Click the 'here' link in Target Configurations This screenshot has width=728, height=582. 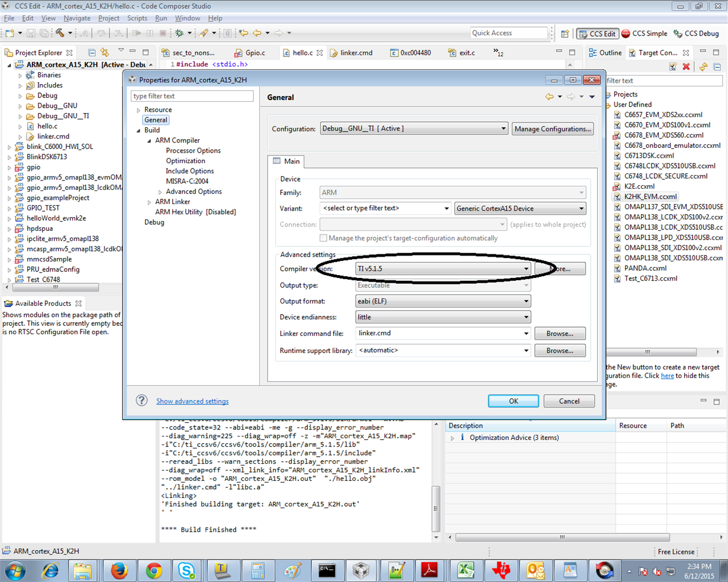(x=667, y=376)
